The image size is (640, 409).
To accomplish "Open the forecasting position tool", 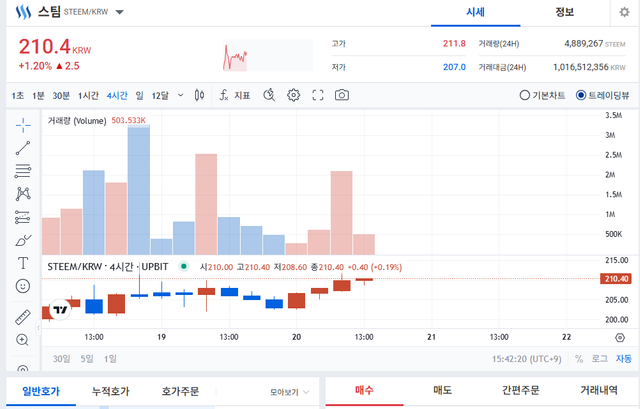I will tap(23, 217).
